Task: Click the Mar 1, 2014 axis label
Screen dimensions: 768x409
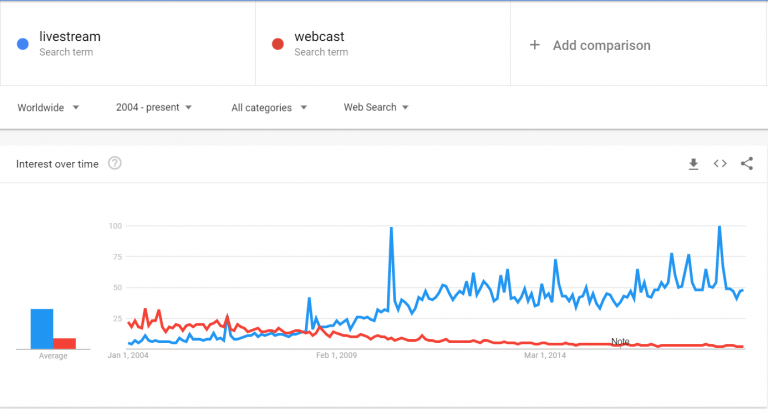Action: [x=544, y=355]
